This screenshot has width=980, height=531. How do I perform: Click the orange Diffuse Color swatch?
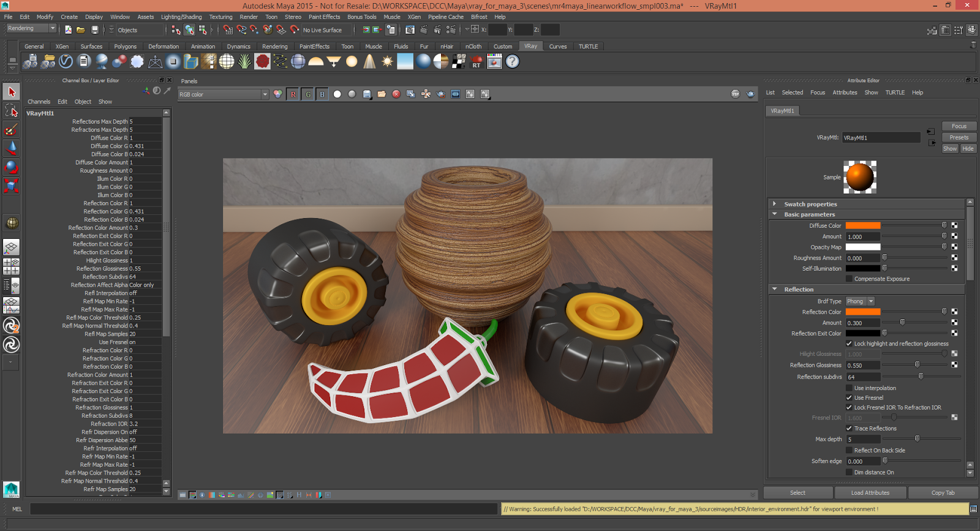tap(862, 225)
